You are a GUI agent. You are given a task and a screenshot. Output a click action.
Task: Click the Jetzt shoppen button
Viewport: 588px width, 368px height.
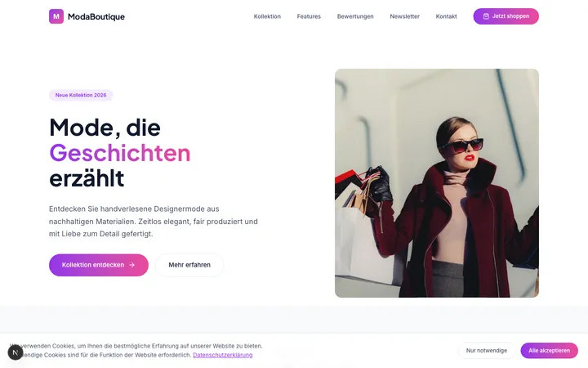pos(506,16)
